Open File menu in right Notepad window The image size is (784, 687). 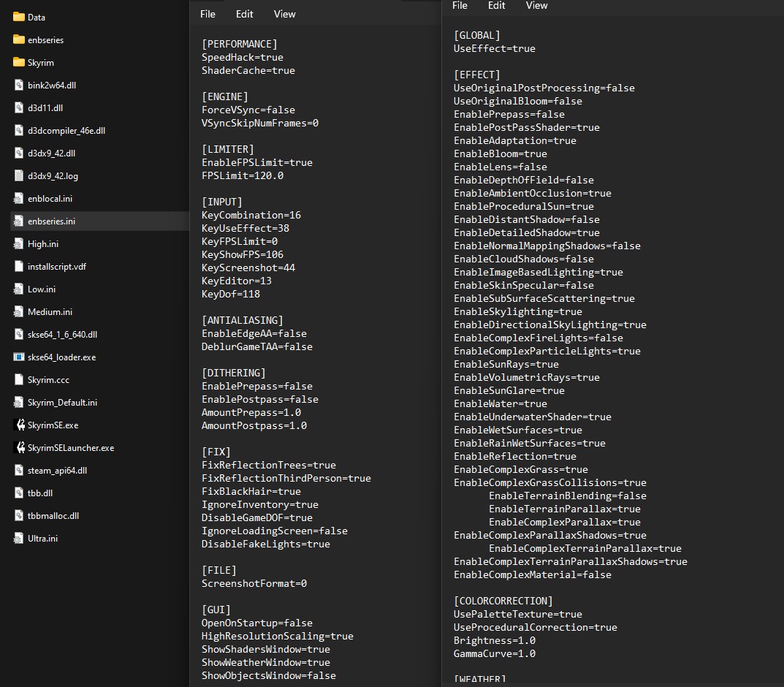[x=460, y=5]
